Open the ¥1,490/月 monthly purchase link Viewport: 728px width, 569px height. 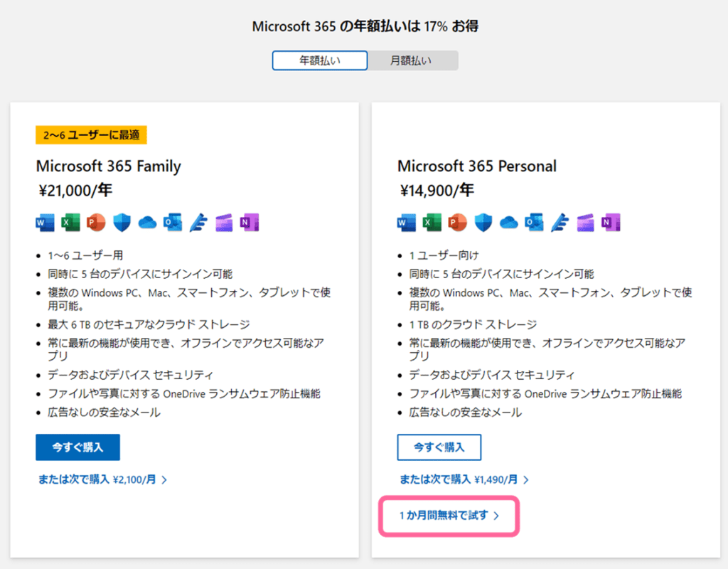(x=464, y=479)
